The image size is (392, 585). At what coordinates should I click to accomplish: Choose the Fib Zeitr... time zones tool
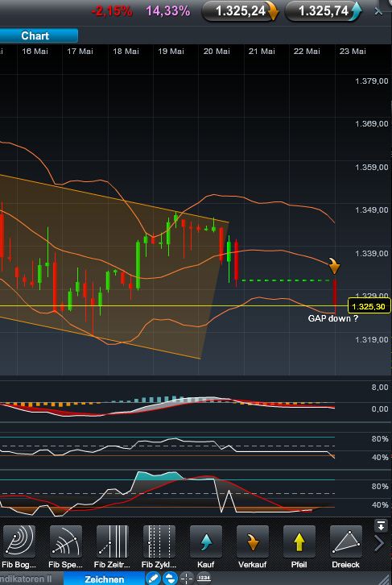[113, 541]
